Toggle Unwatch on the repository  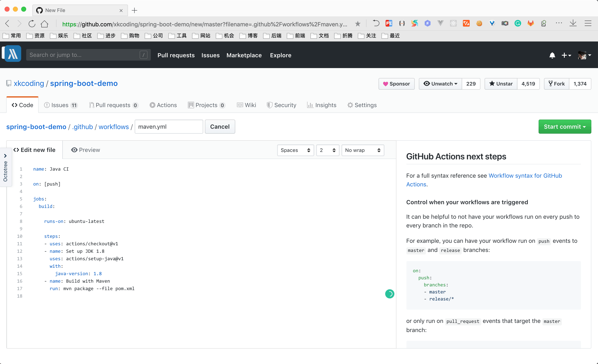(440, 84)
